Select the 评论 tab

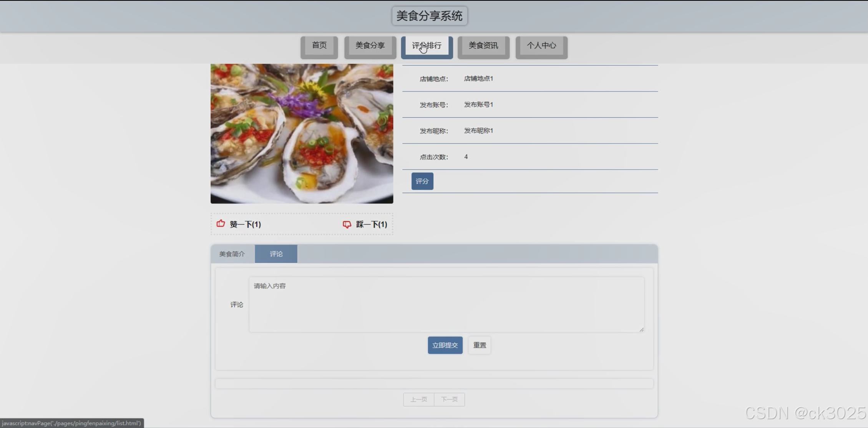pyautogui.click(x=276, y=254)
